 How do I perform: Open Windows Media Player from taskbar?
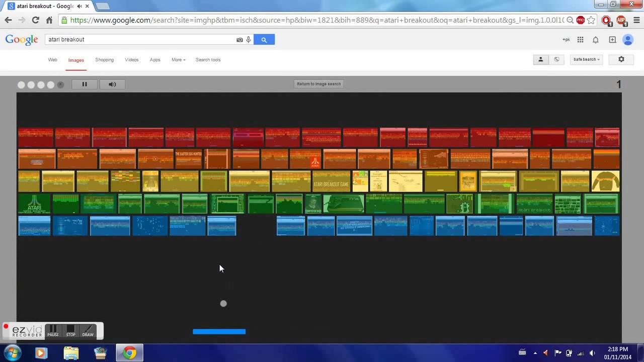point(41,353)
